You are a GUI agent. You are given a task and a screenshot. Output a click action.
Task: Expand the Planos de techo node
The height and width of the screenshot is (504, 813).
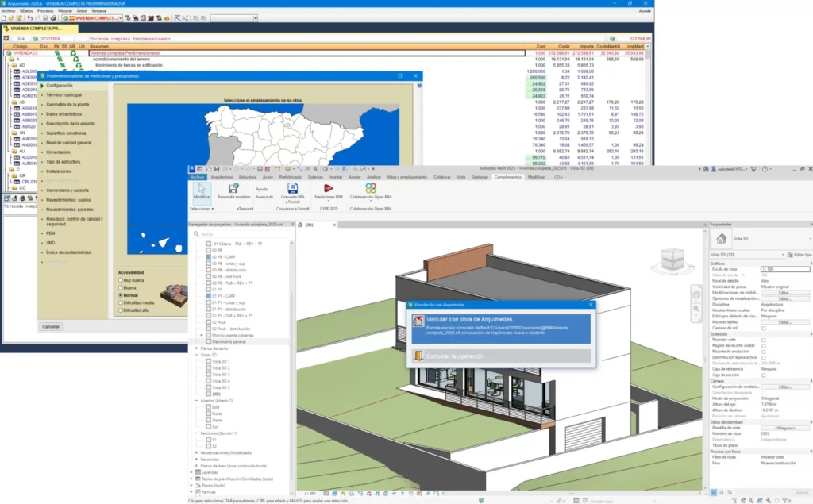coord(197,348)
